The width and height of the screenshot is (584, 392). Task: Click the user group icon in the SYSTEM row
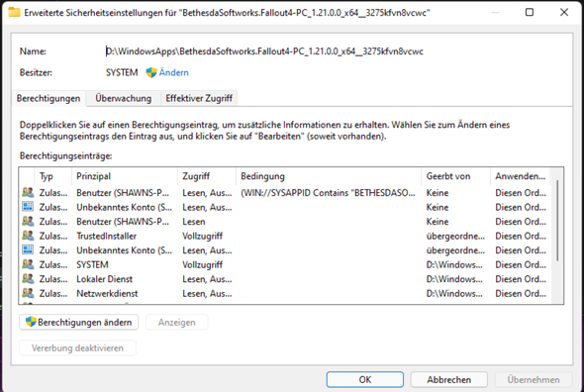coord(28,264)
